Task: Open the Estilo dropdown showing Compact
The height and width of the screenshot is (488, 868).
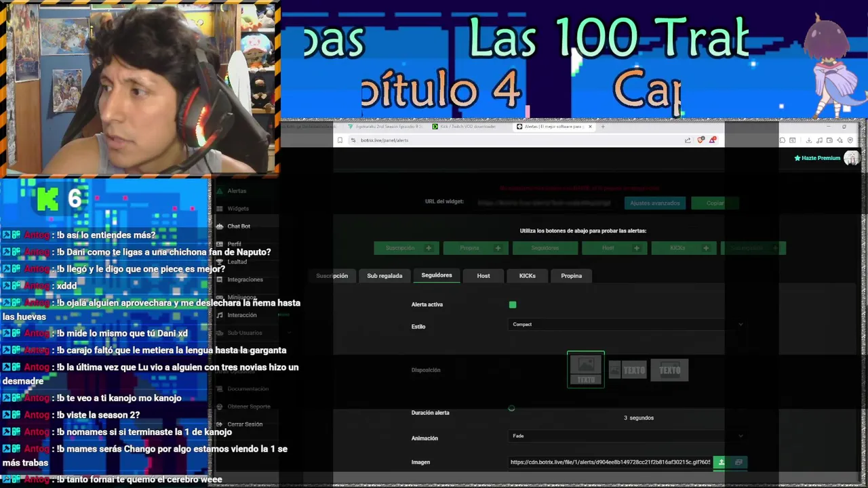Action: (x=627, y=325)
